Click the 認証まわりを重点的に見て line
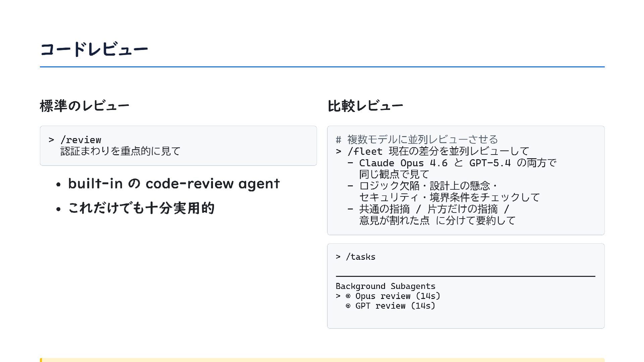Screen dimensions: 644x362 [120, 151]
